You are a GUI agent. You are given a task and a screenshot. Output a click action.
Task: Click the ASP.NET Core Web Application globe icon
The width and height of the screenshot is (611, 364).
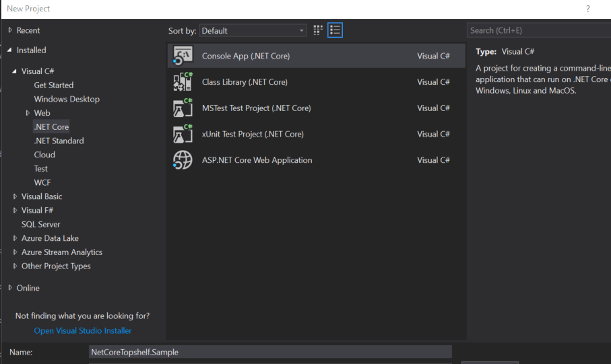pyautogui.click(x=183, y=160)
